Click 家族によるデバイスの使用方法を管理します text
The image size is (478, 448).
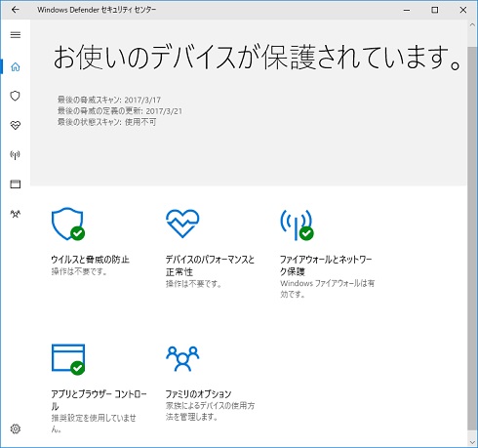tap(211, 411)
